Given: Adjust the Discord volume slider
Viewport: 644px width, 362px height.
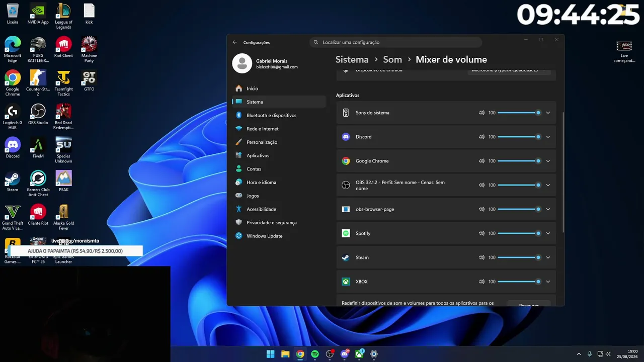Looking at the screenshot, I should click(x=519, y=137).
